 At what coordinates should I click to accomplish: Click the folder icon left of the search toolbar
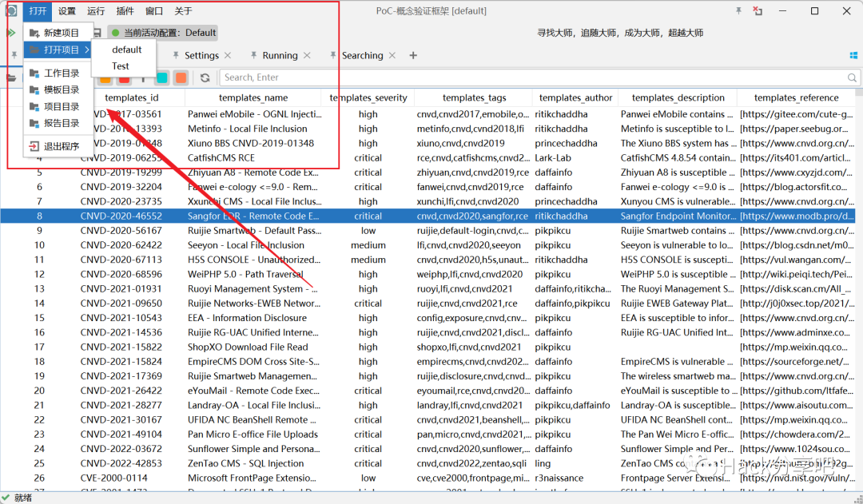click(11, 77)
